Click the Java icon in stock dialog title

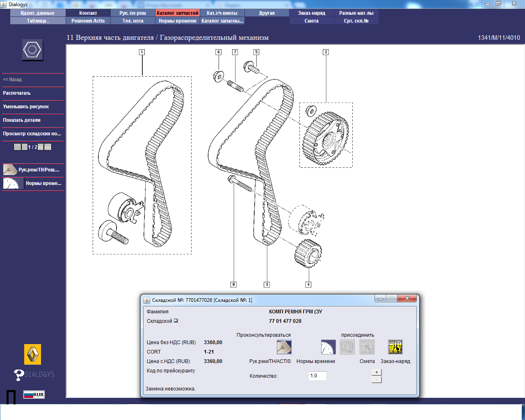(147, 300)
